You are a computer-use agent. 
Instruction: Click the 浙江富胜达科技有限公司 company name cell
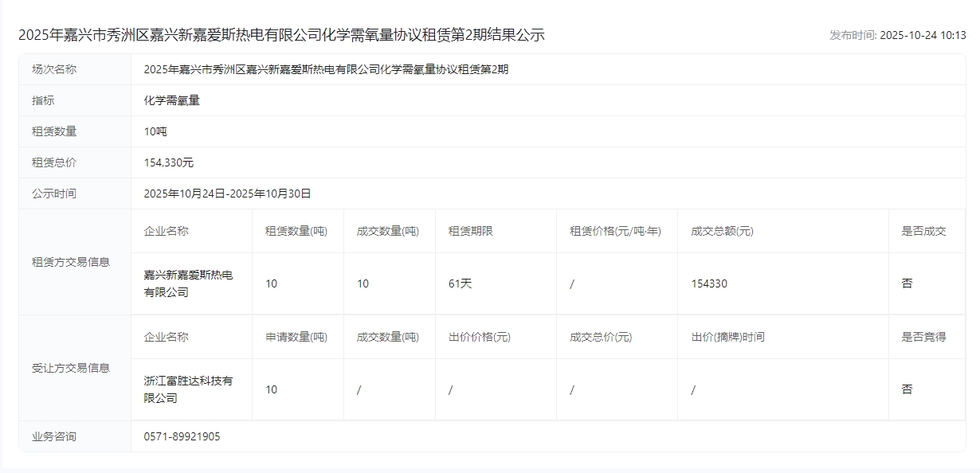pyautogui.click(x=188, y=389)
